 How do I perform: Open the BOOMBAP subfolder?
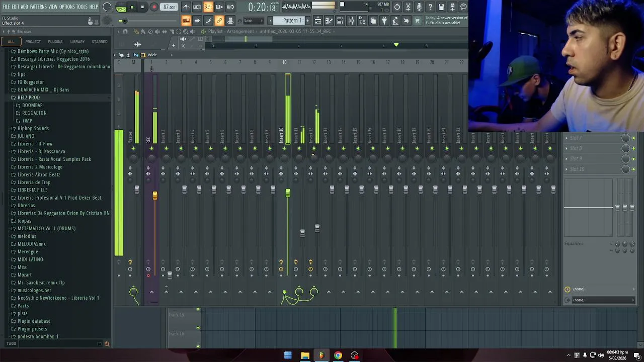pyautogui.click(x=32, y=105)
